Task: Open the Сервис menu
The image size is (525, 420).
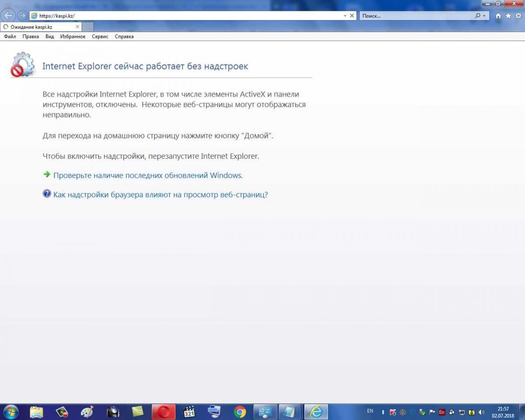Action: tap(100, 37)
